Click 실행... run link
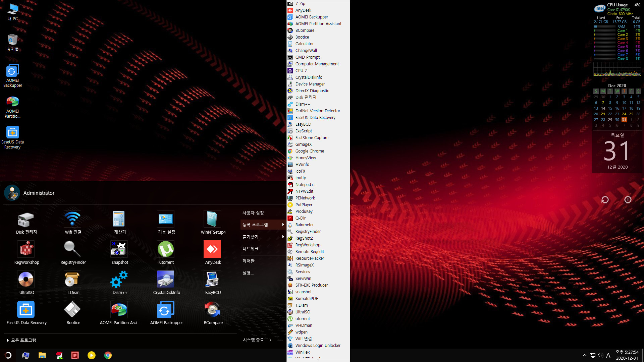Viewport: 644px width, 362px height. pos(248,273)
